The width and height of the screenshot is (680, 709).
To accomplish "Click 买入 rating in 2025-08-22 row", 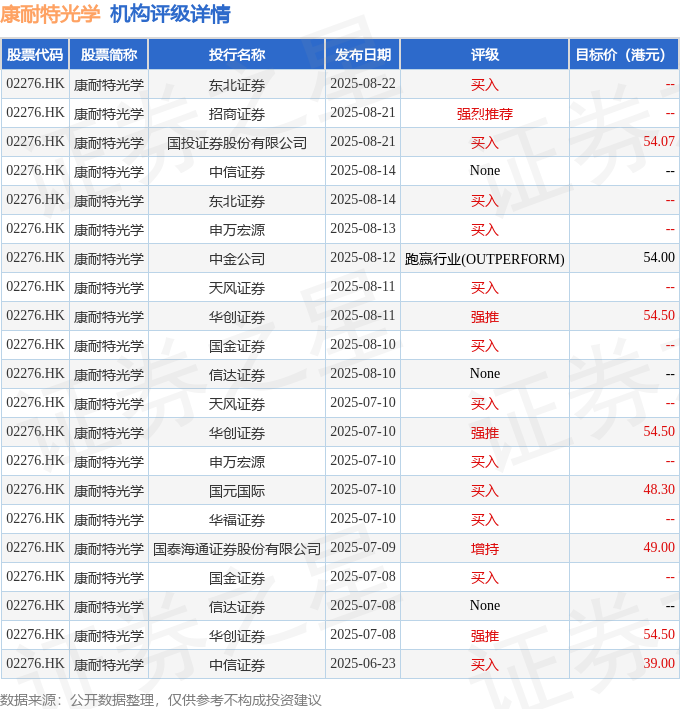I will coord(485,85).
